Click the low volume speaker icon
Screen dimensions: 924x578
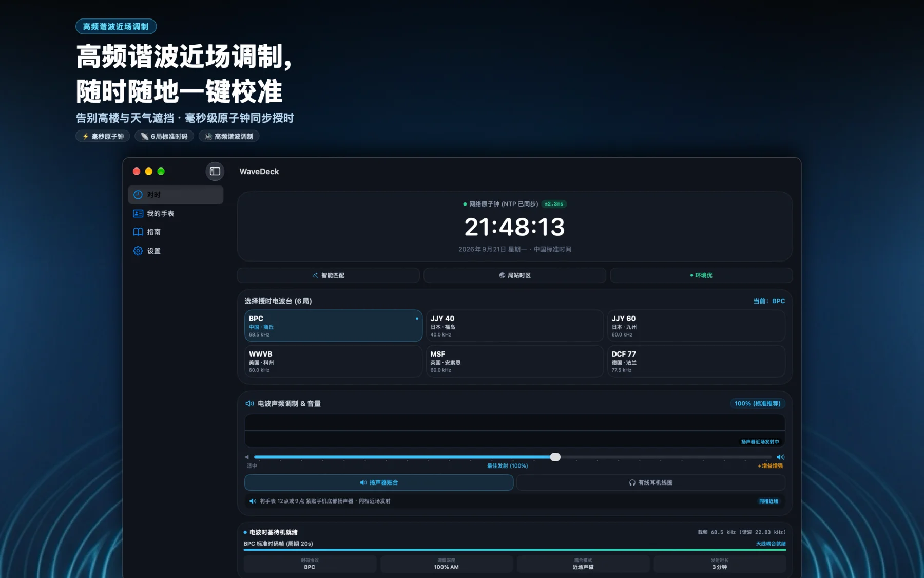click(247, 457)
